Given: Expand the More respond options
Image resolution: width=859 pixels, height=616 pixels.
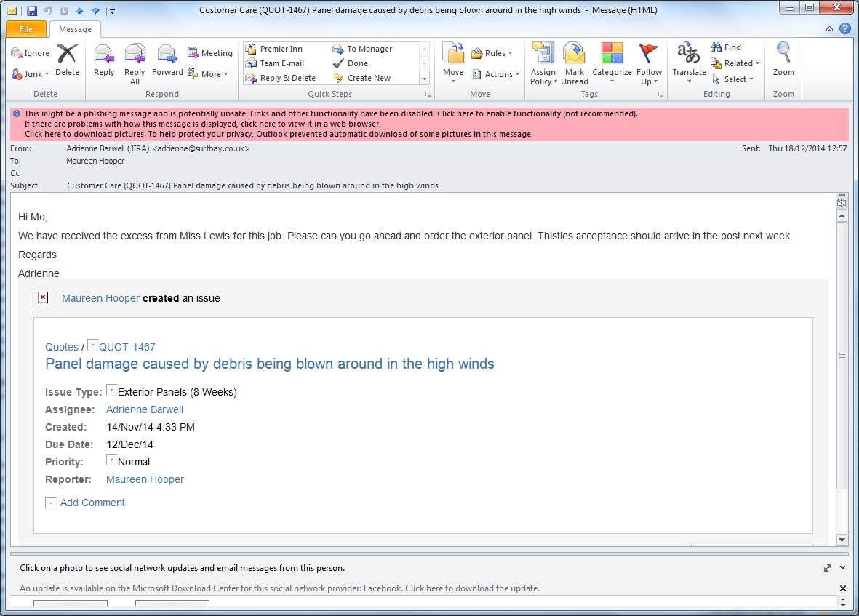Looking at the screenshot, I should 208,74.
